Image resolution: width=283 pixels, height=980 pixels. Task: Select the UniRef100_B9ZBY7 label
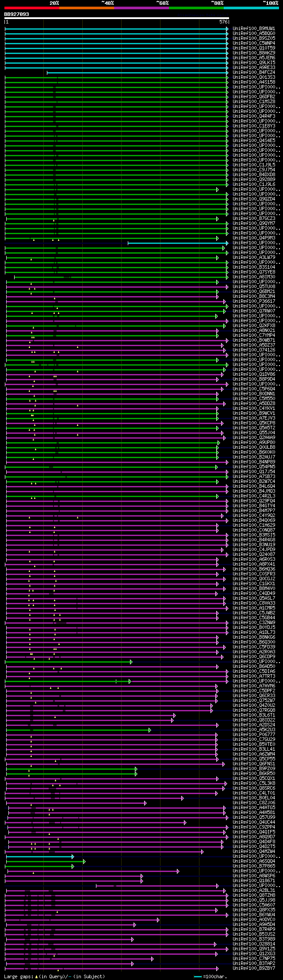tap(254, 968)
